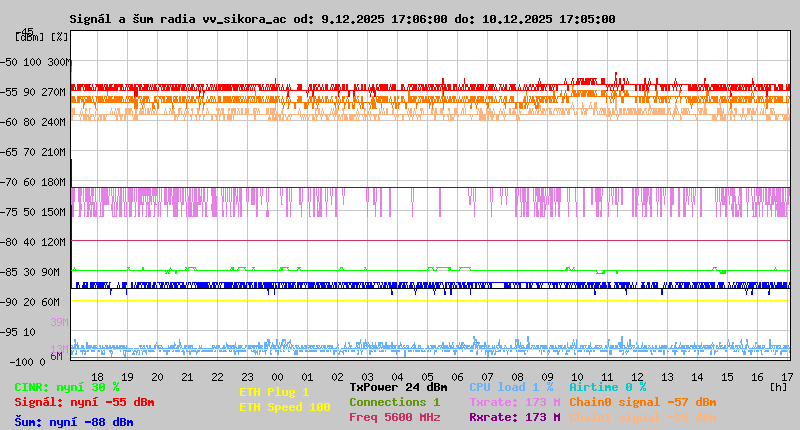Click hour label '09' on time axis
Image resolution: width=800 pixels, height=430 pixels.
click(547, 377)
